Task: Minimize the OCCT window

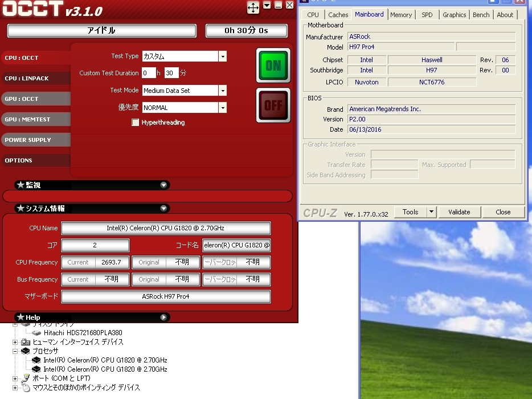Action: coord(278,5)
